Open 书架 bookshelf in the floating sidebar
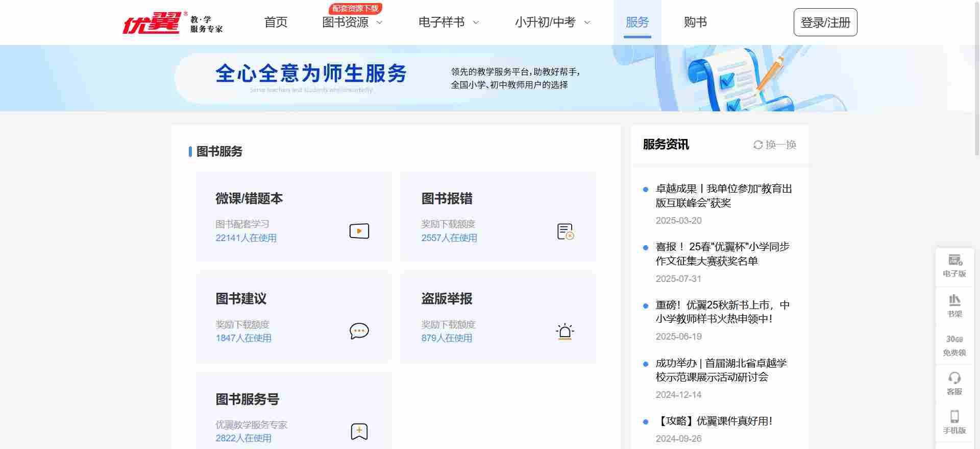The image size is (980, 449). click(x=954, y=305)
